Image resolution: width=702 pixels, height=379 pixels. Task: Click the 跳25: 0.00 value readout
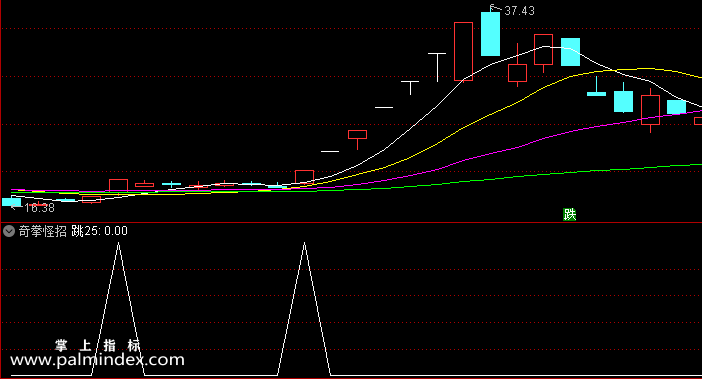coord(99,231)
